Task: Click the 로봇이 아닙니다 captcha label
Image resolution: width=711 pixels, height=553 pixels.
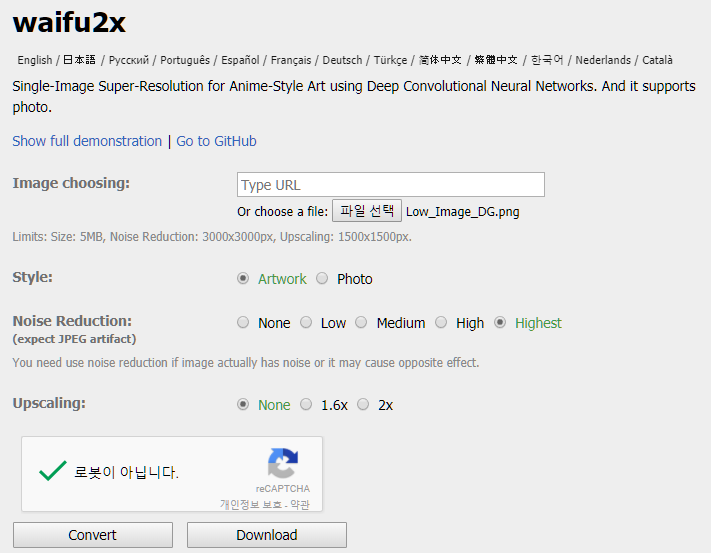Action: click(x=126, y=472)
